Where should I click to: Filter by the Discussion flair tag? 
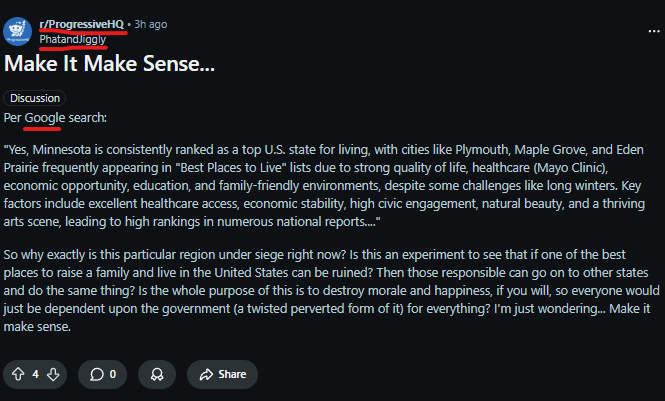[35, 98]
